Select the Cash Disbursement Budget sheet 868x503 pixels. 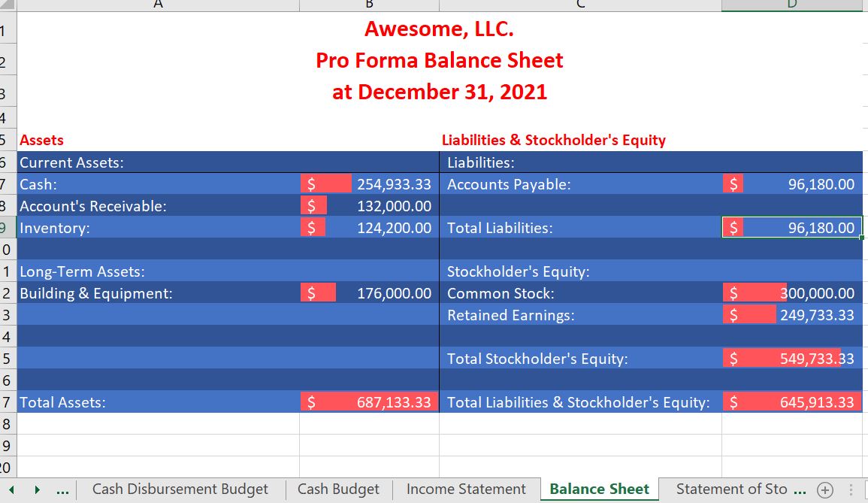pyautogui.click(x=181, y=489)
